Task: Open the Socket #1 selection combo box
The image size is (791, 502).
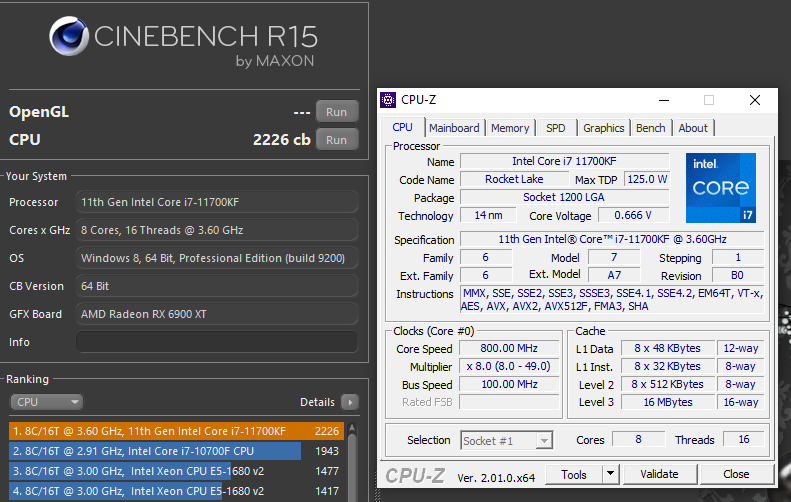Action: click(506, 440)
